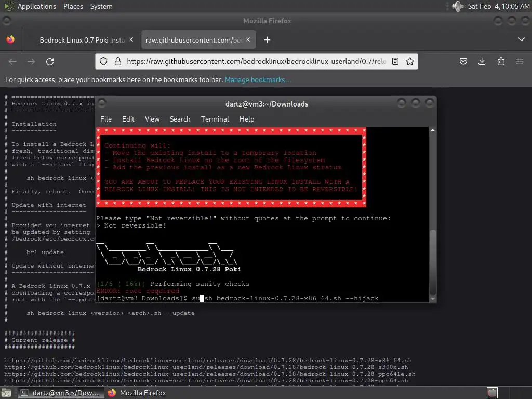Click the volume speaker icon in panel
This screenshot has width=532, height=399.
click(x=458, y=6)
